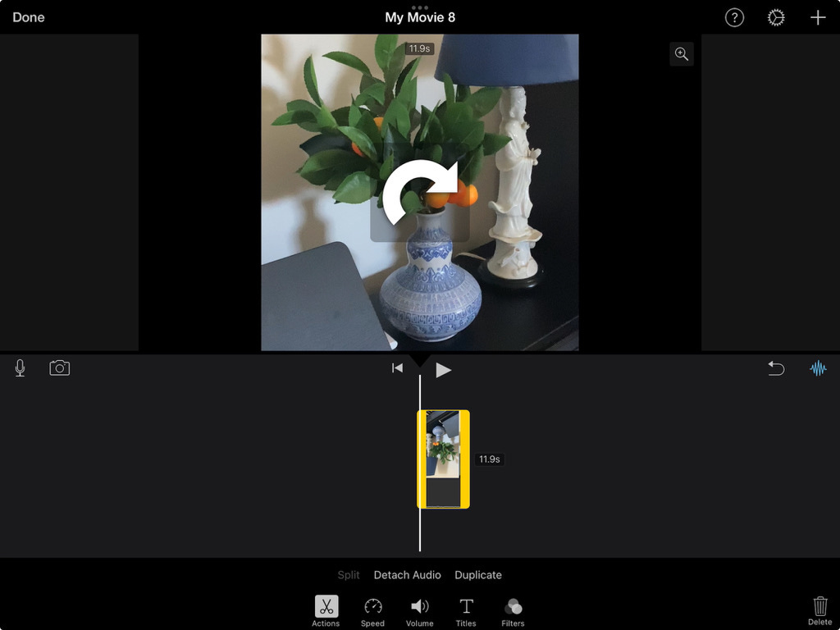The image size is (840, 630).
Task: Tap Done to exit the project
Action: tap(29, 17)
